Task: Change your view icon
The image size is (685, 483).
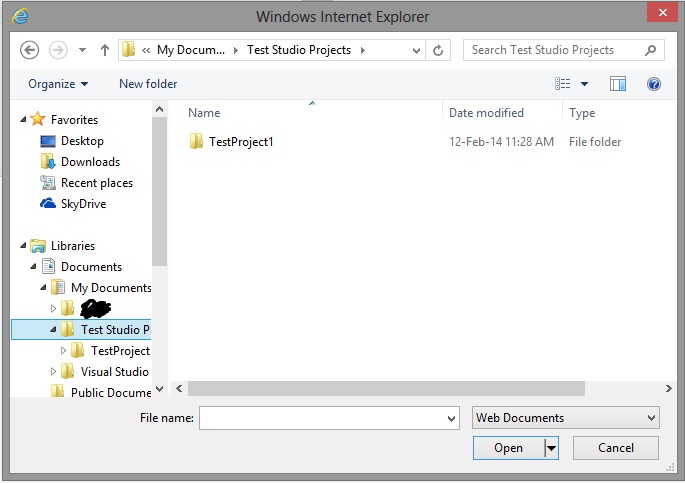Action: [563, 83]
